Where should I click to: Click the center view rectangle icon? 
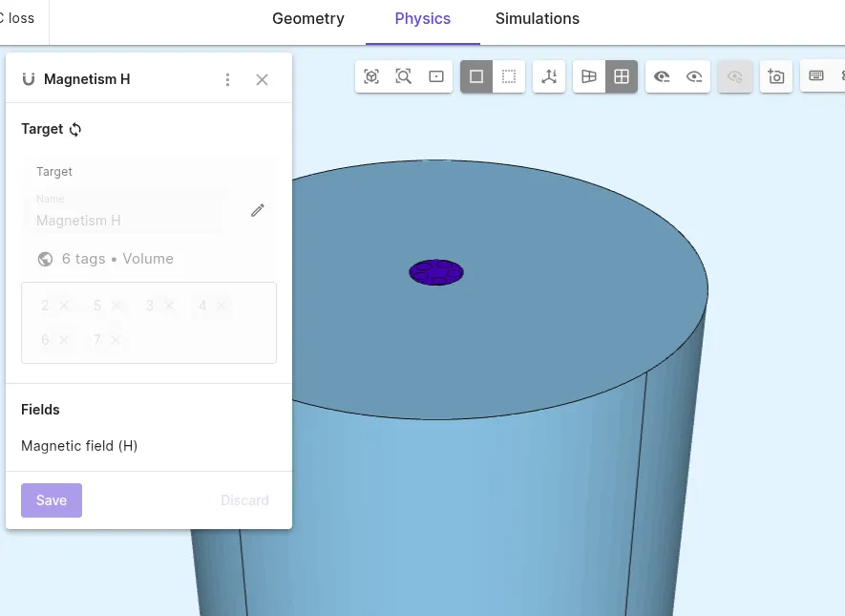pos(436,76)
